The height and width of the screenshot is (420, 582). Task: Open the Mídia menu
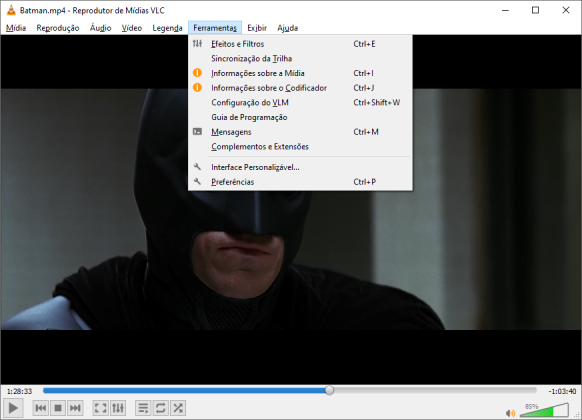16,28
